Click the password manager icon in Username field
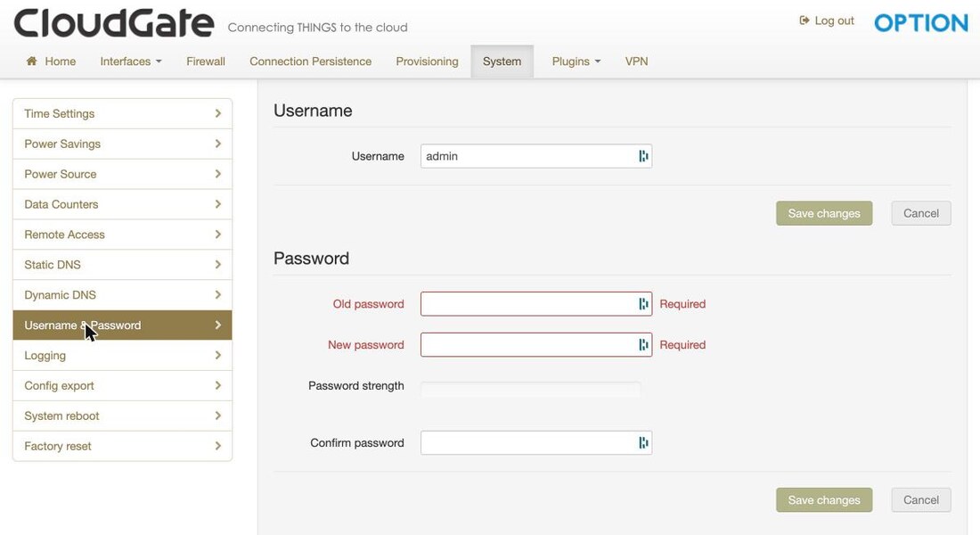Viewport: 980px width, 535px height. (643, 156)
